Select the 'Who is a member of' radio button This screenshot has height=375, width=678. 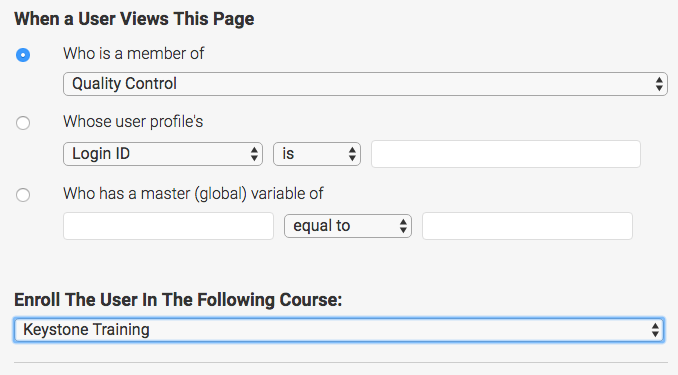[23, 55]
